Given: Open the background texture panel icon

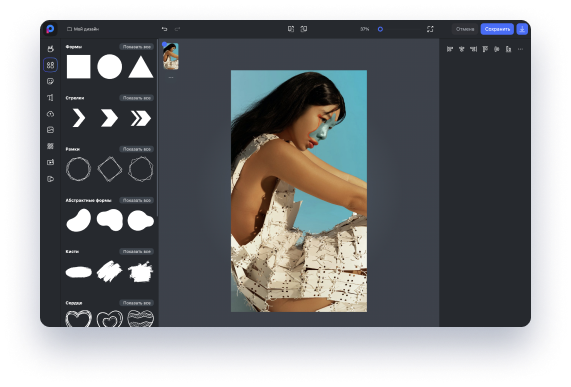Looking at the screenshot, I should (50, 146).
